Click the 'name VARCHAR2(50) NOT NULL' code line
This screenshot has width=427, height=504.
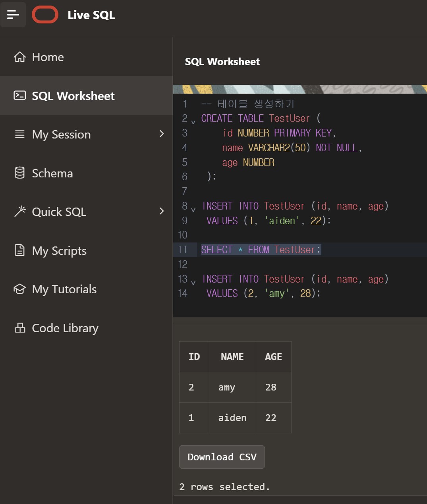click(x=292, y=148)
